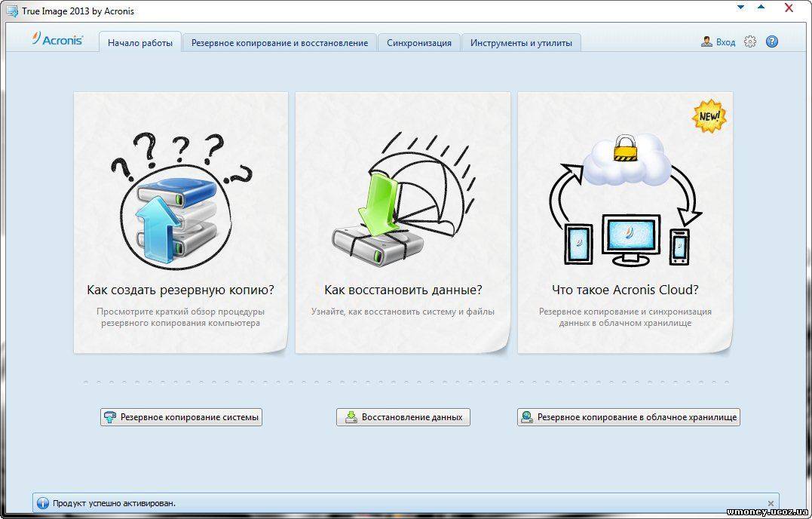Click the icon on Резервное копирование системы button

(110, 417)
